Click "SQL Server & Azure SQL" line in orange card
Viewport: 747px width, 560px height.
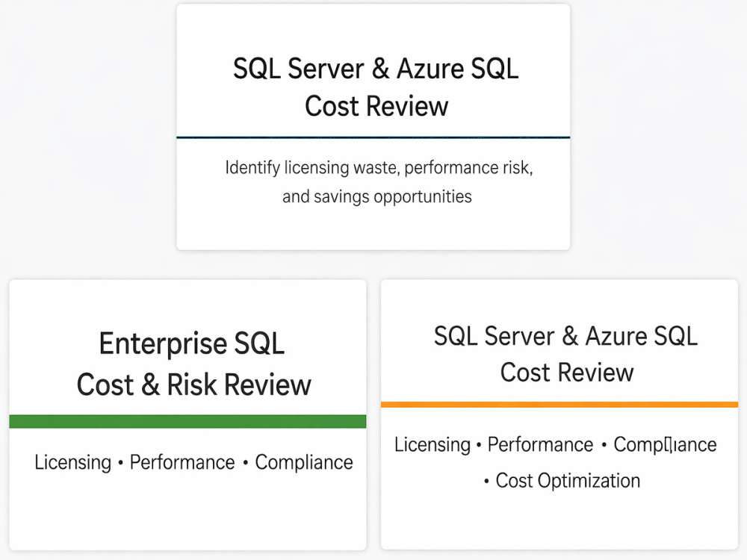point(565,336)
